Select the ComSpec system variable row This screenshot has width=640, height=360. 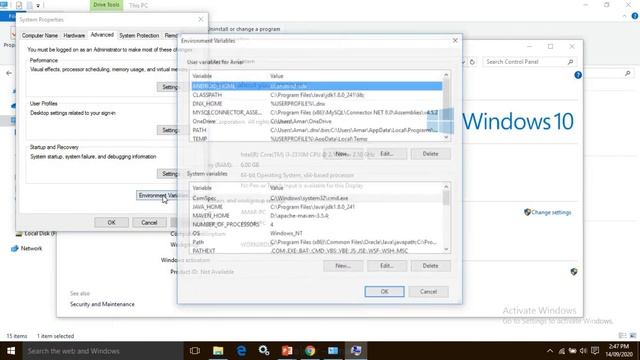tap(317, 198)
